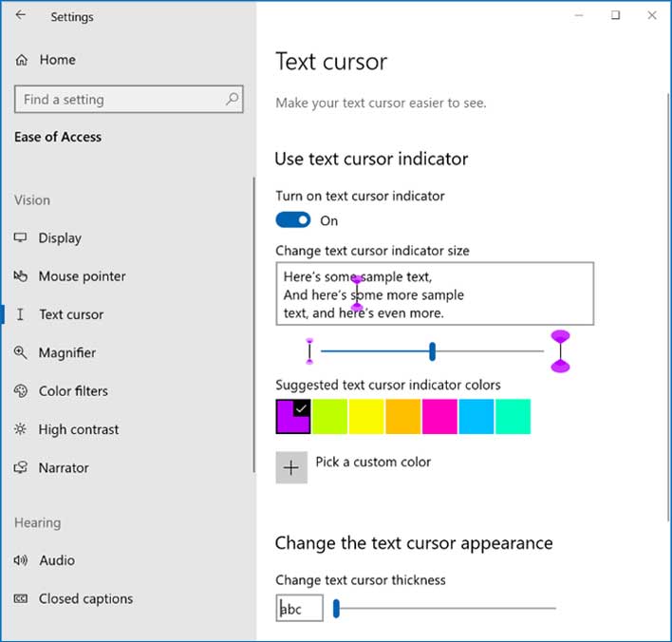
Task: Click the cursor indicator size slider handle
Action: click(x=433, y=351)
